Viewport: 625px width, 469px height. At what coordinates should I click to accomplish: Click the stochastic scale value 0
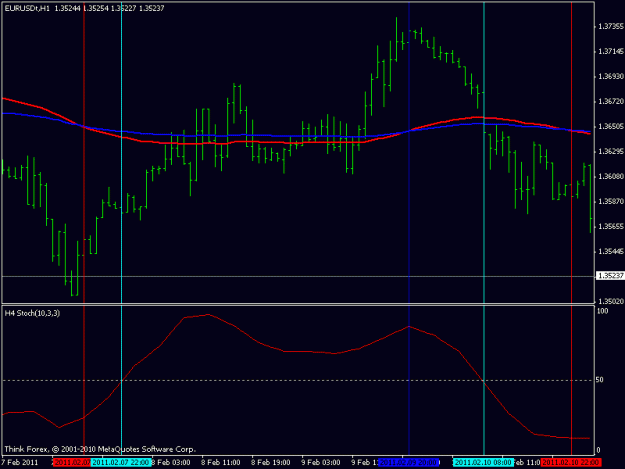(598, 451)
